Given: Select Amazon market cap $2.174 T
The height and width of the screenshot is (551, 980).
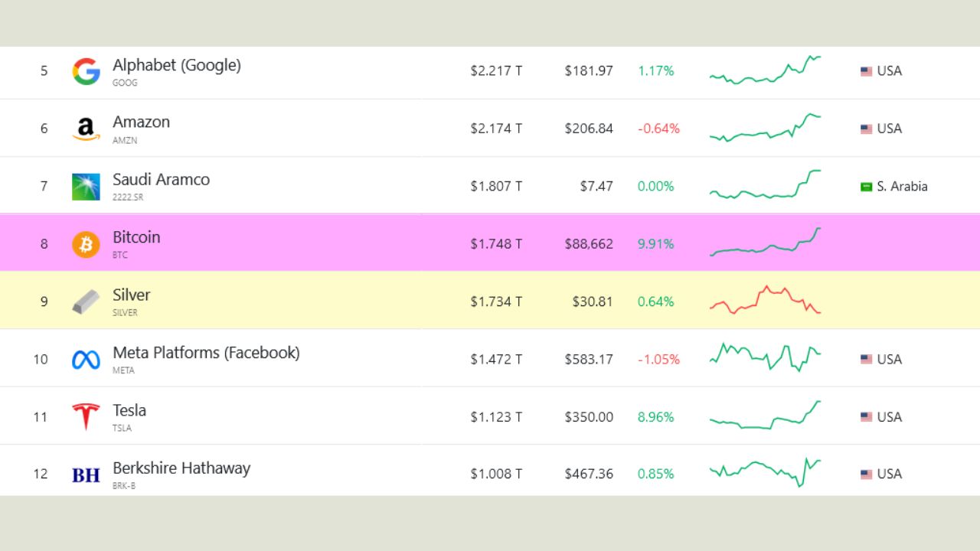Looking at the screenshot, I should pyautogui.click(x=496, y=129).
